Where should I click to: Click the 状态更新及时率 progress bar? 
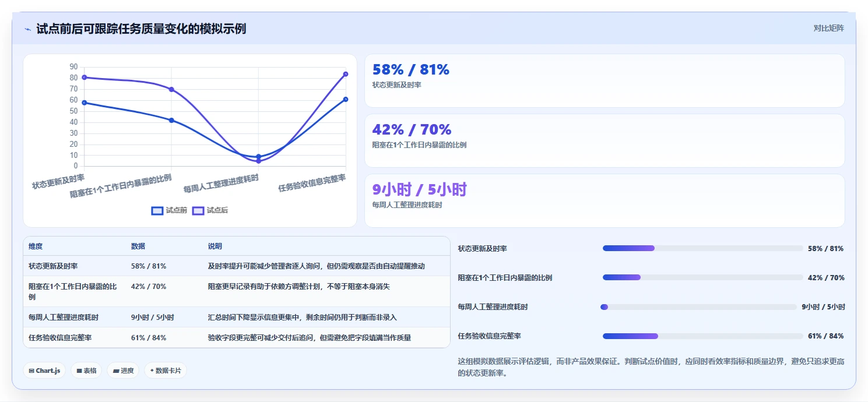703,248
